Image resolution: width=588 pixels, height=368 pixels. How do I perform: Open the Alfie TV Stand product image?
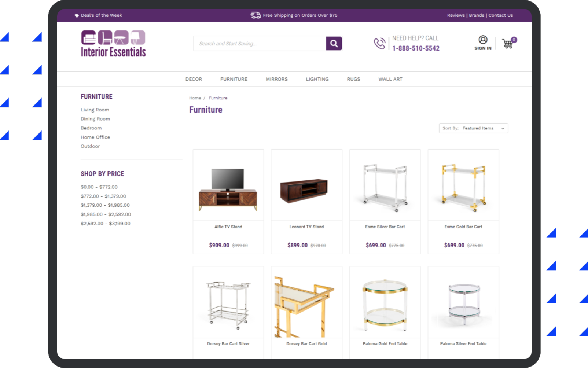(228, 185)
